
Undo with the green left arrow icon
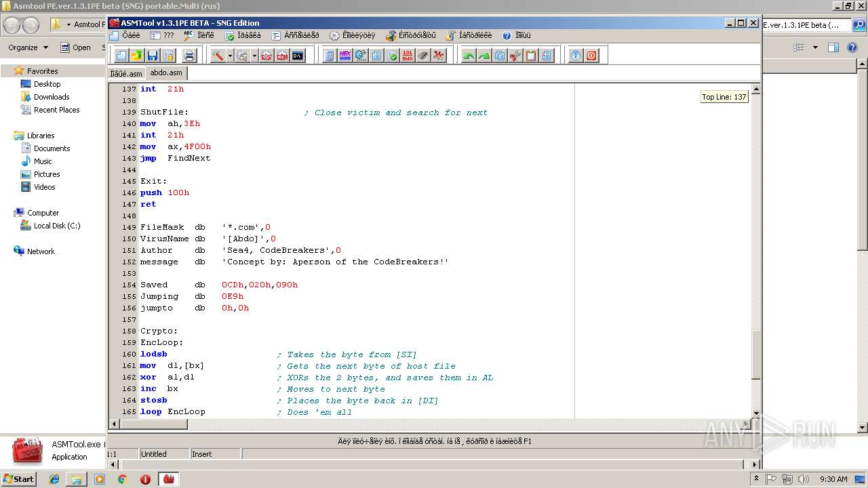[469, 56]
